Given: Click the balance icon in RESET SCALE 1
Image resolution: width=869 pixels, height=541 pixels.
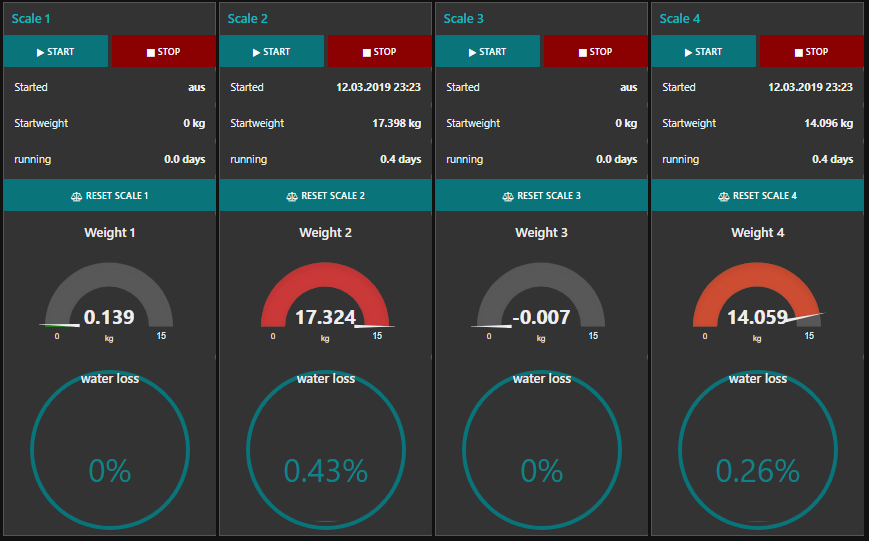Looking at the screenshot, I should click(x=76, y=196).
